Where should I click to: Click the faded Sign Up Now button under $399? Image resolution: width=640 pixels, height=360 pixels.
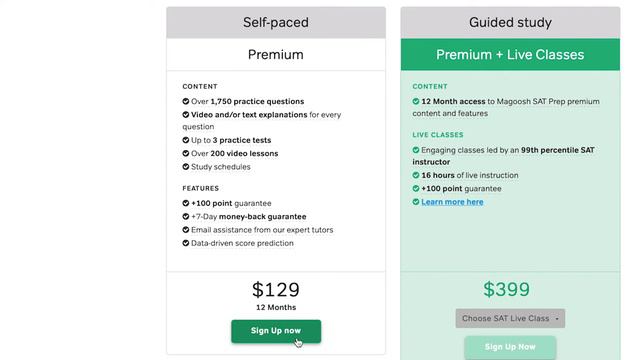[x=510, y=347]
